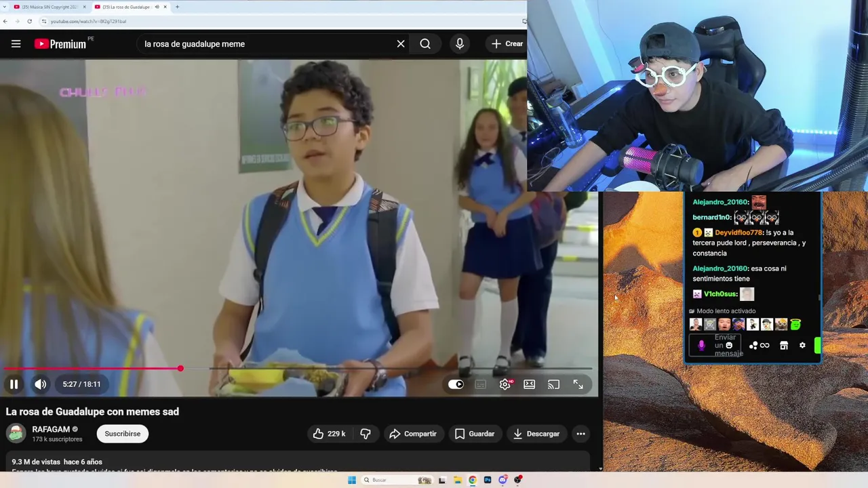Click Modo lento activado notice
Screen dimensions: 868x488
[x=722, y=311]
